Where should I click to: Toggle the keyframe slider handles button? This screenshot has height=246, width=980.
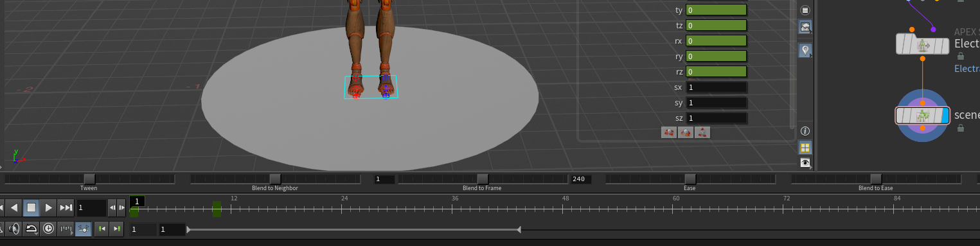click(83, 229)
